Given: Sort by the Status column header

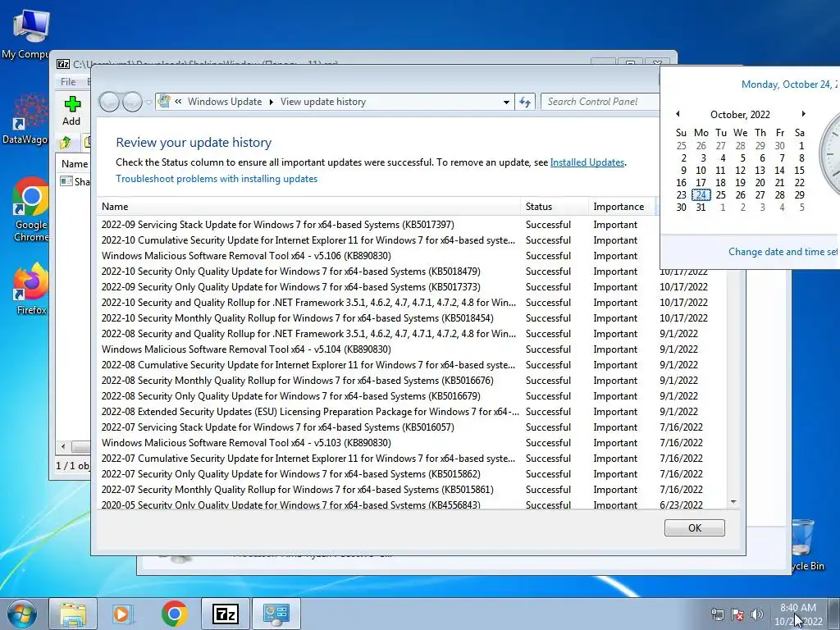Looking at the screenshot, I should (554, 207).
